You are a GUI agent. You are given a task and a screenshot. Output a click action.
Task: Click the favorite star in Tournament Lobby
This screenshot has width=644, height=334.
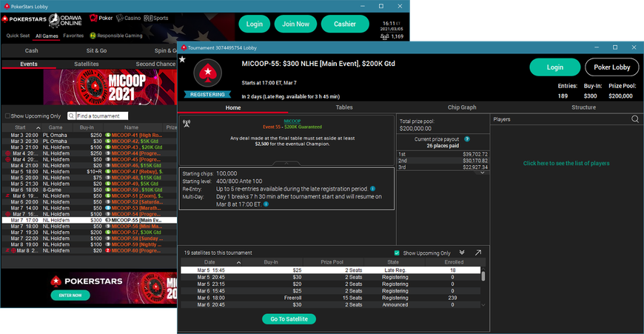(x=182, y=59)
